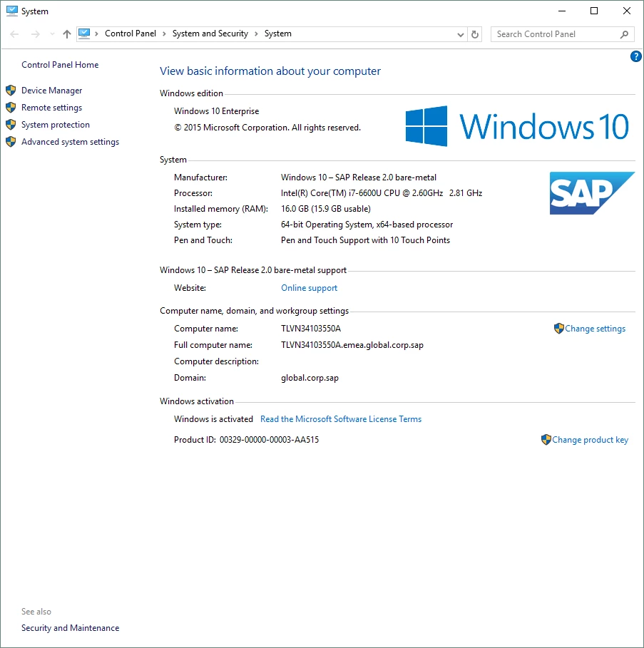Open Online support website link
The image size is (644, 648).
coord(310,288)
